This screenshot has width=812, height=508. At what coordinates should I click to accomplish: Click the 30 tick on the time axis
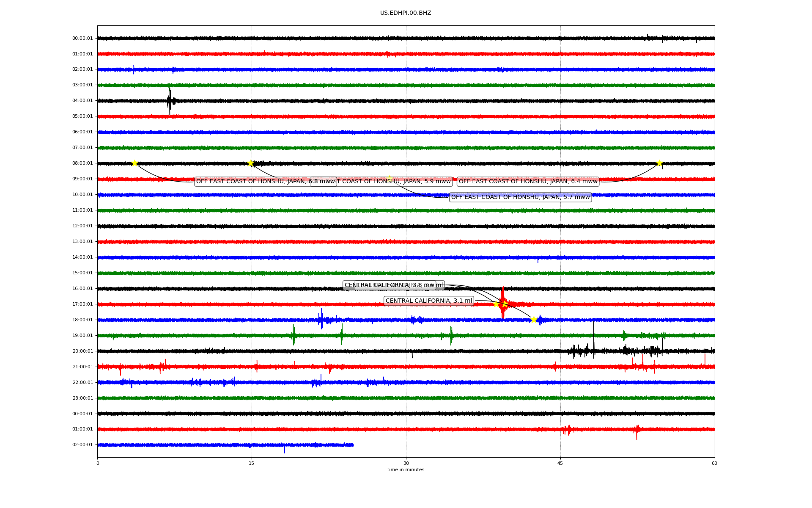tap(406, 463)
